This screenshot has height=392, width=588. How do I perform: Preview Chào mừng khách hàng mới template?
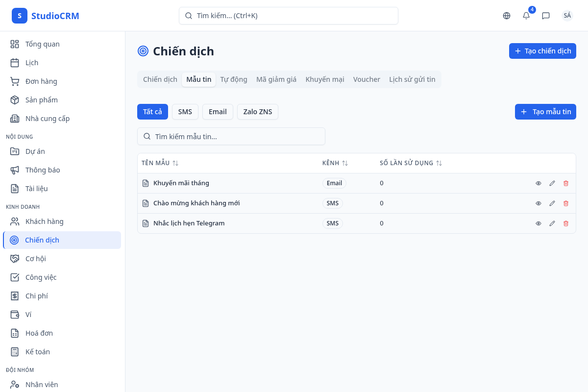tap(539, 203)
